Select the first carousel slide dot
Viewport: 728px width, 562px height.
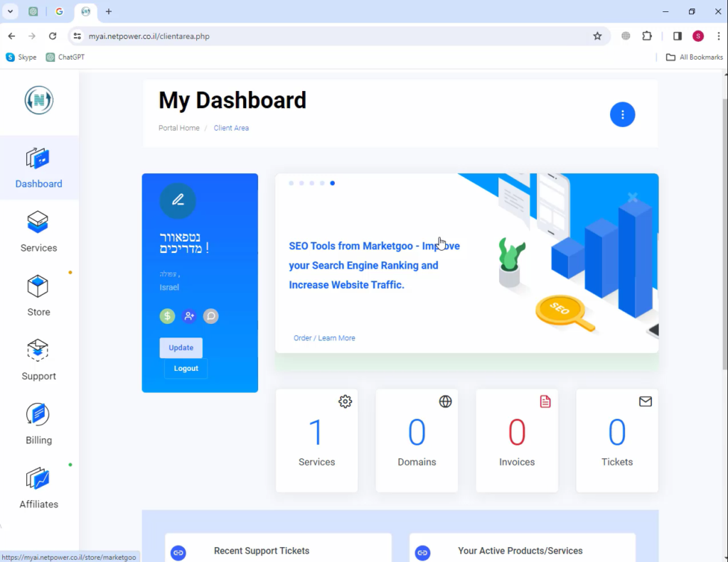[x=291, y=183]
